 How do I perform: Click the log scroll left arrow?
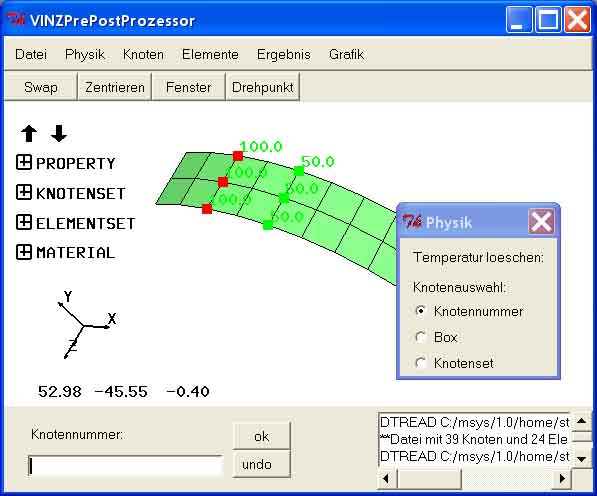pos(386,478)
